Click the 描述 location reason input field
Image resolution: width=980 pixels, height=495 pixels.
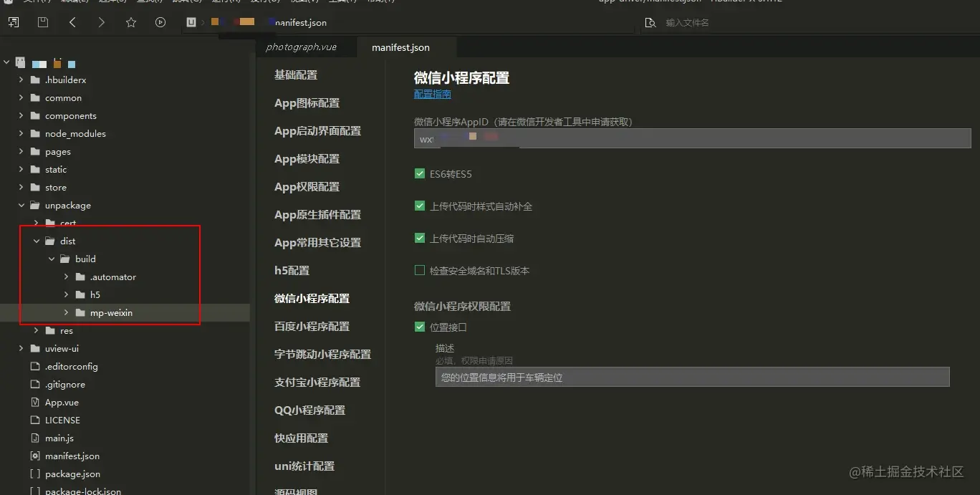click(x=692, y=377)
